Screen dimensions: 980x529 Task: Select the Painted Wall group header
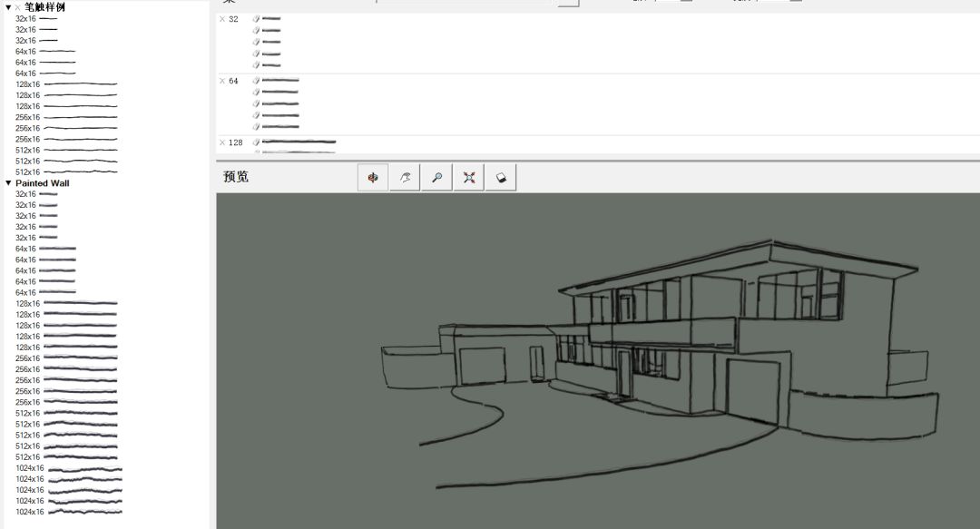click(43, 183)
